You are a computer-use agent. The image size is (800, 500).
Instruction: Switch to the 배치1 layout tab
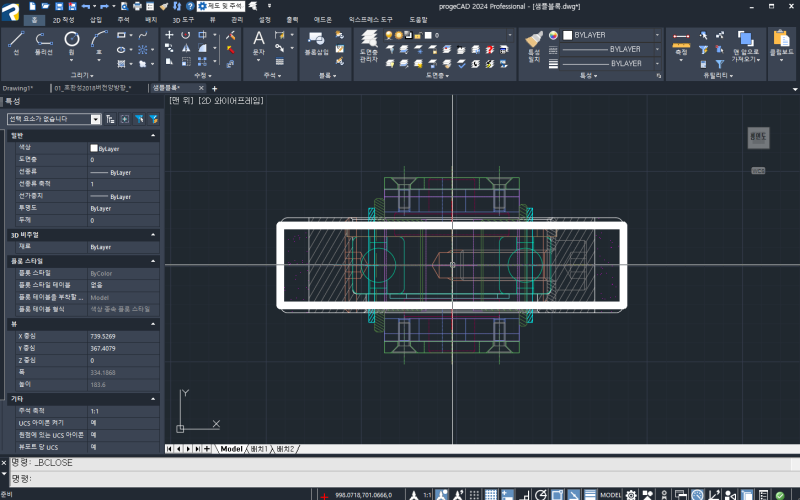click(259, 449)
